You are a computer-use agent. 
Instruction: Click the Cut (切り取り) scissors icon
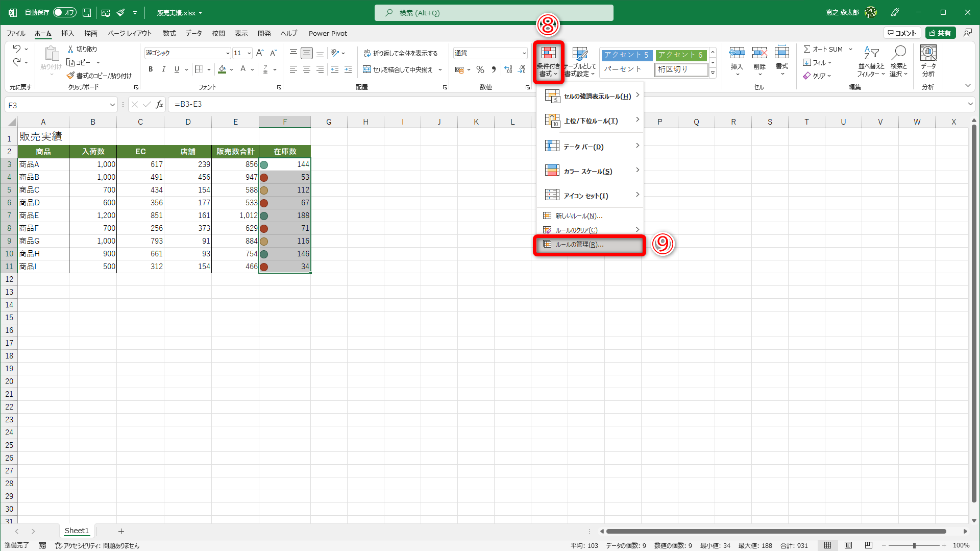[x=71, y=49]
